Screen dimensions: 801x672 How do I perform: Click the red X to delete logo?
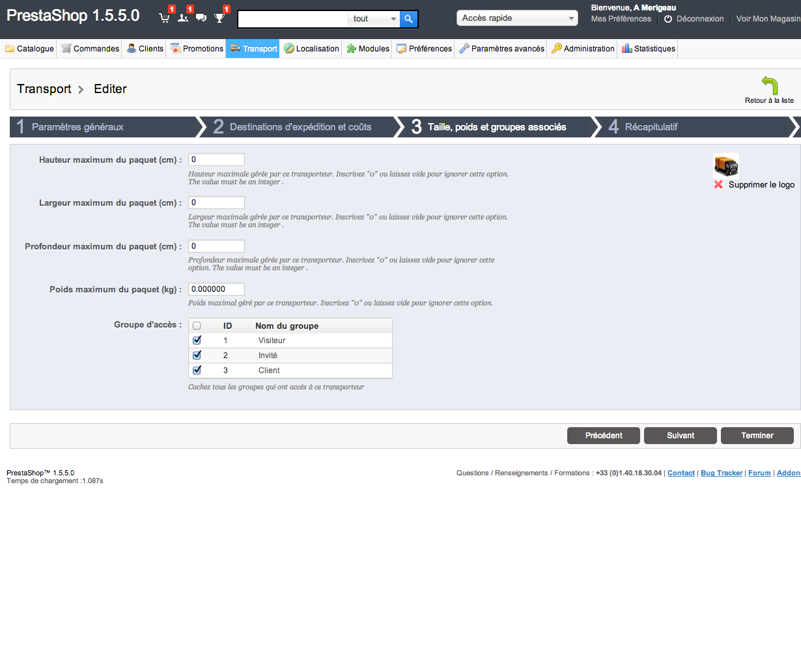(x=718, y=185)
